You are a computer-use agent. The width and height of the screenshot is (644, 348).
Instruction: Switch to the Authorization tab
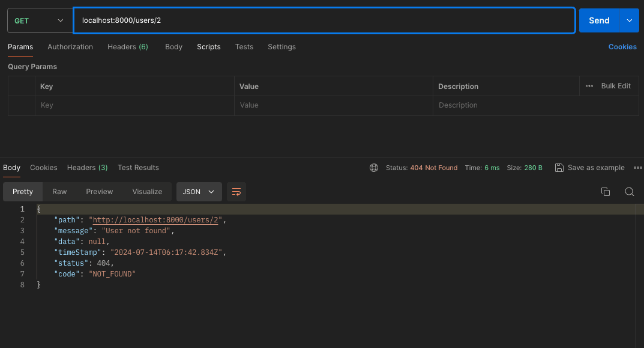pyautogui.click(x=70, y=47)
